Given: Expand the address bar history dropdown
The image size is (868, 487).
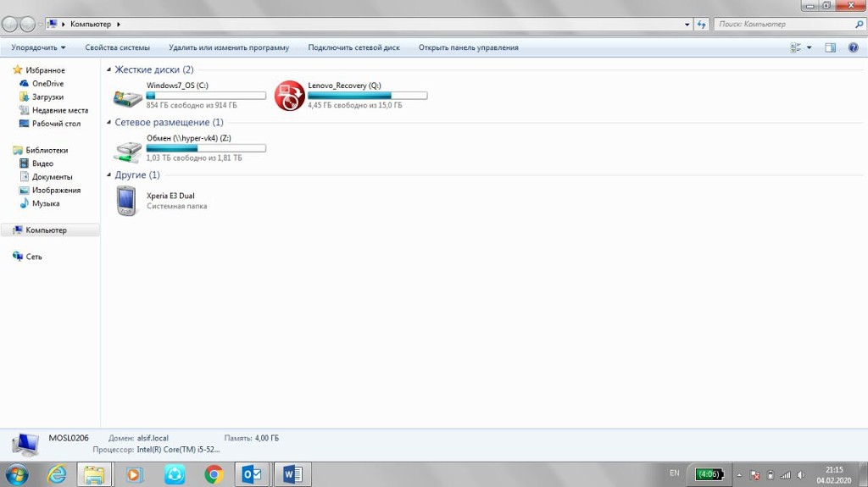Looking at the screenshot, I should point(687,25).
